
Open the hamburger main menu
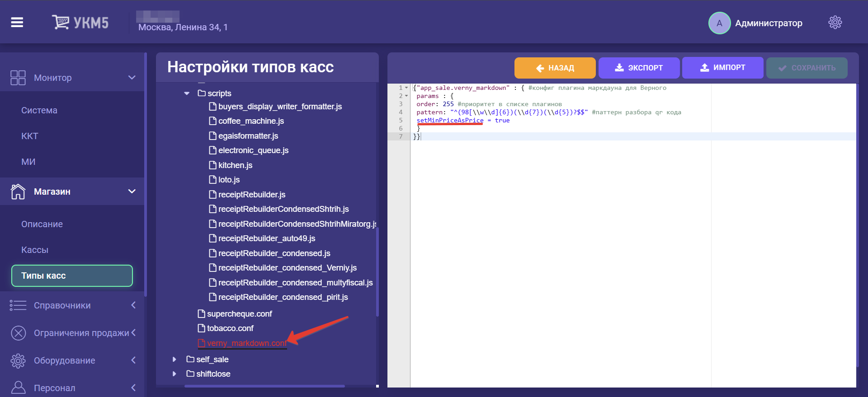[x=17, y=22]
